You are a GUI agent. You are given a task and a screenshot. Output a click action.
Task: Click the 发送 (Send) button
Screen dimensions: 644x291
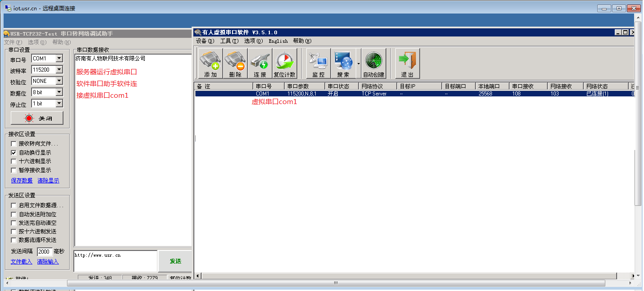point(175,261)
